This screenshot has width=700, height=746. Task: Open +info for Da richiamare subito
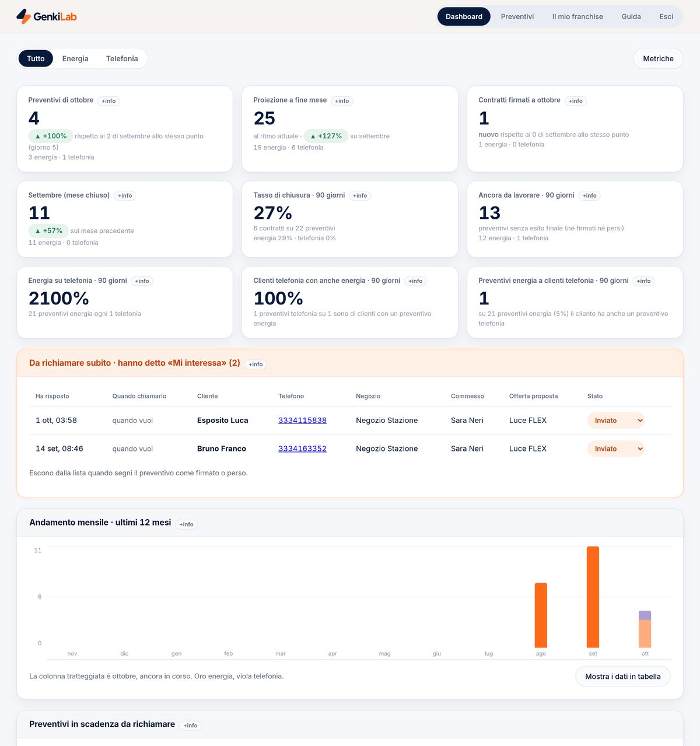[256, 365]
